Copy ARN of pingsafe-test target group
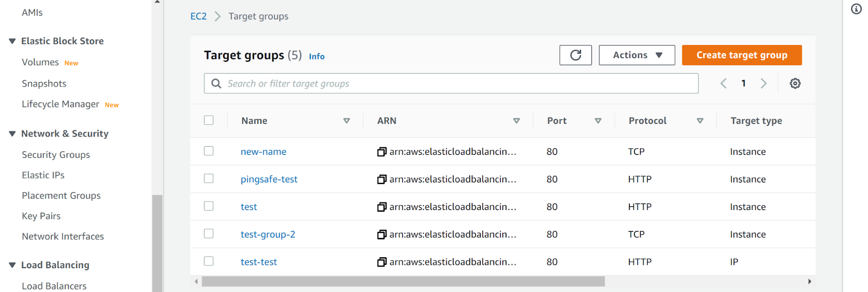Viewport: 868px width, 292px height. coord(382,180)
